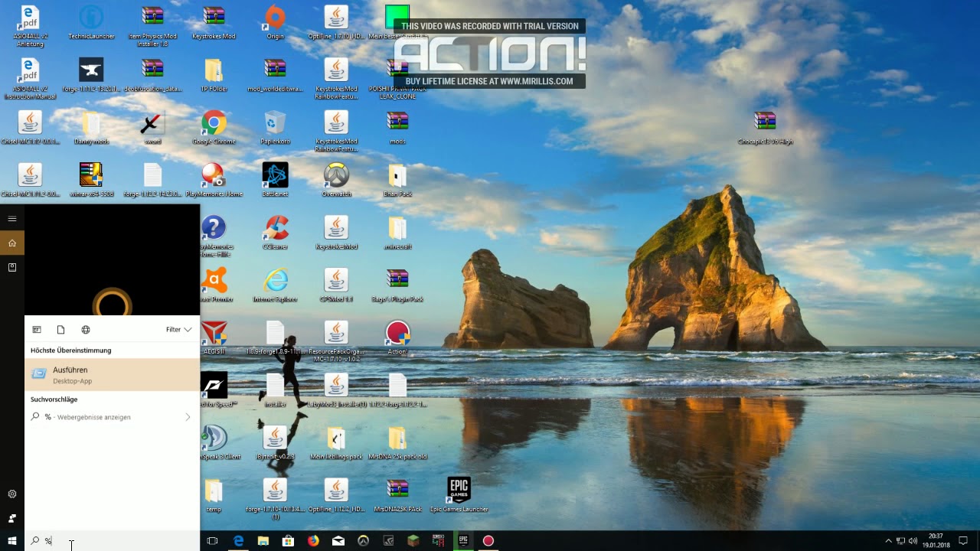Open Cortana Notebook sidebar icon
980x551 pixels.
12,267
